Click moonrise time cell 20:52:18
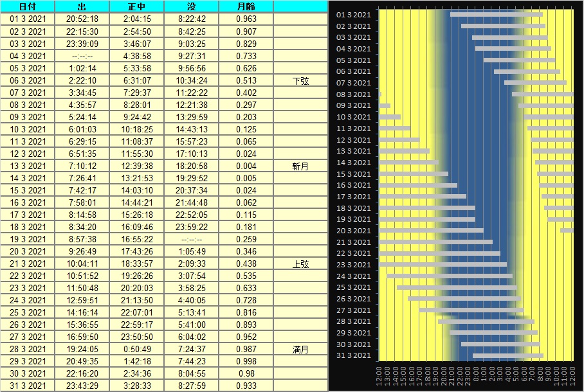584x392 pixels. coord(82,19)
